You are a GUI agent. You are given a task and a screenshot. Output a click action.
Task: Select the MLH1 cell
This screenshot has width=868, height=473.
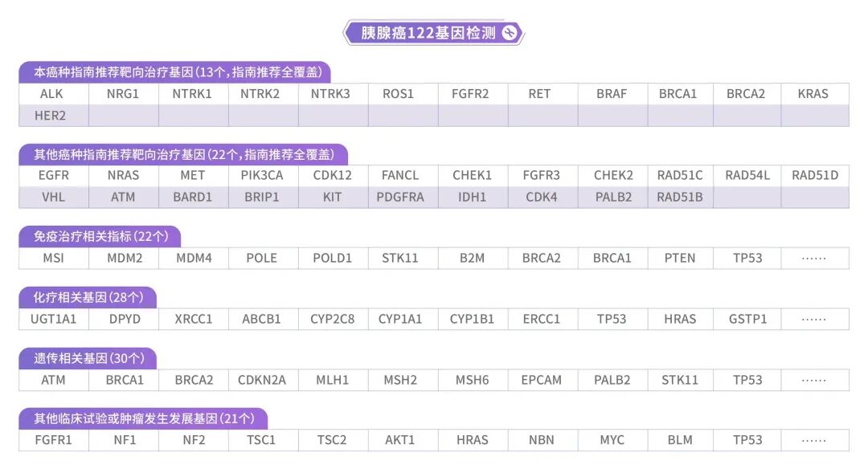point(333,380)
